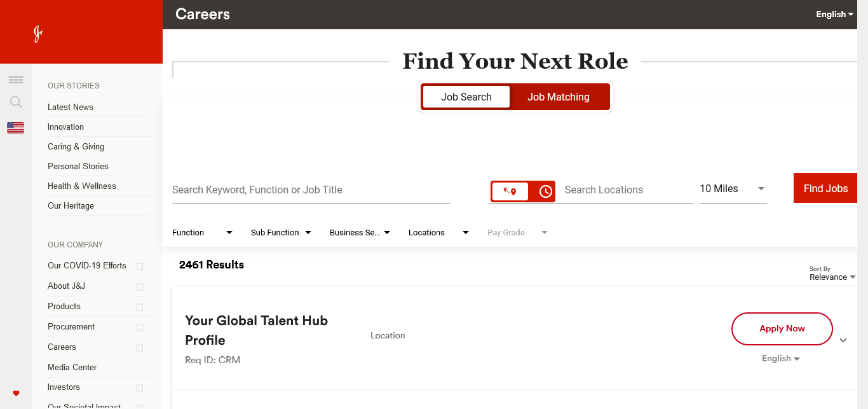Viewport: 868px width, 409px height.
Task: Toggle the box beside About J&J
Action: (140, 287)
